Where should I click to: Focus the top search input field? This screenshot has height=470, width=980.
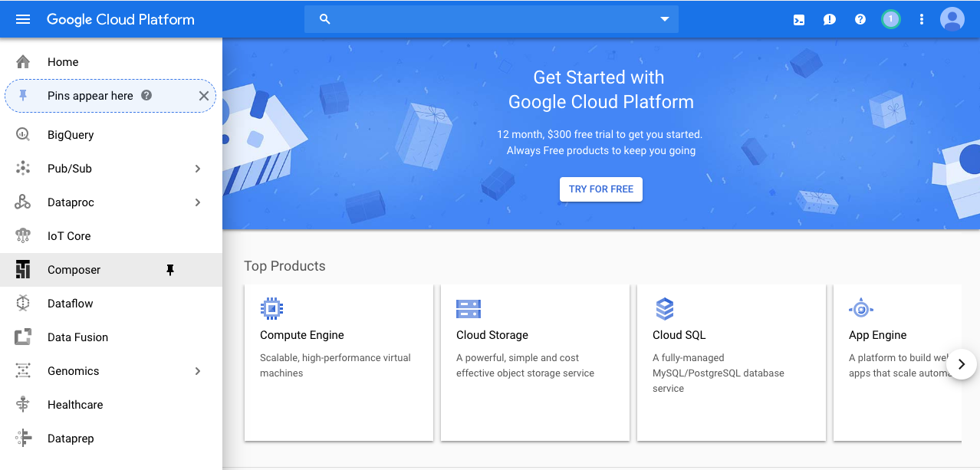point(492,19)
